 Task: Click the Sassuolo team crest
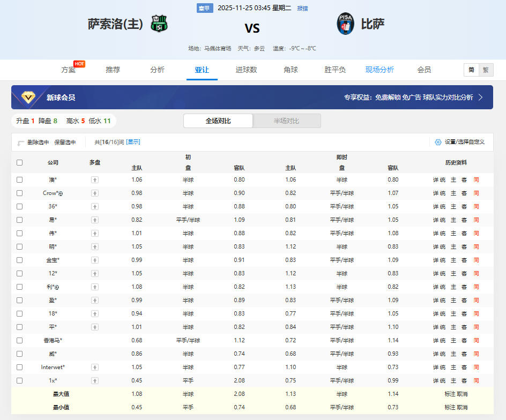pyautogui.click(x=159, y=24)
